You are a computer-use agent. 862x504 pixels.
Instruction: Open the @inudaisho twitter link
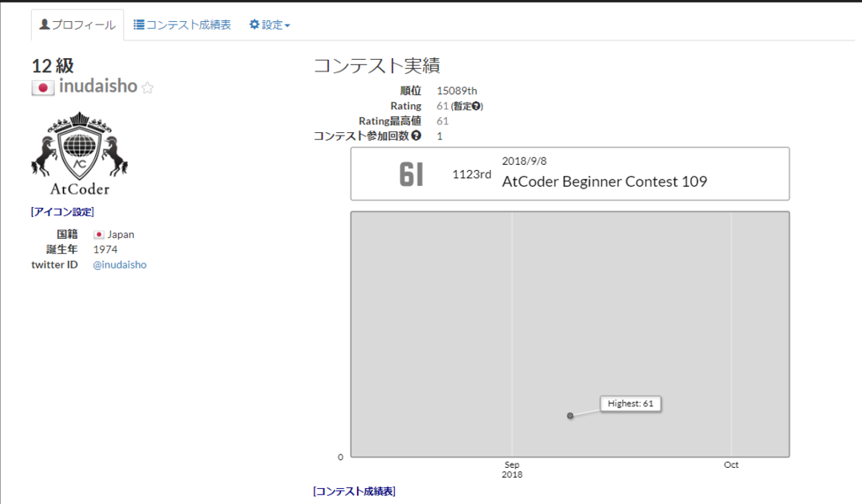(x=120, y=264)
